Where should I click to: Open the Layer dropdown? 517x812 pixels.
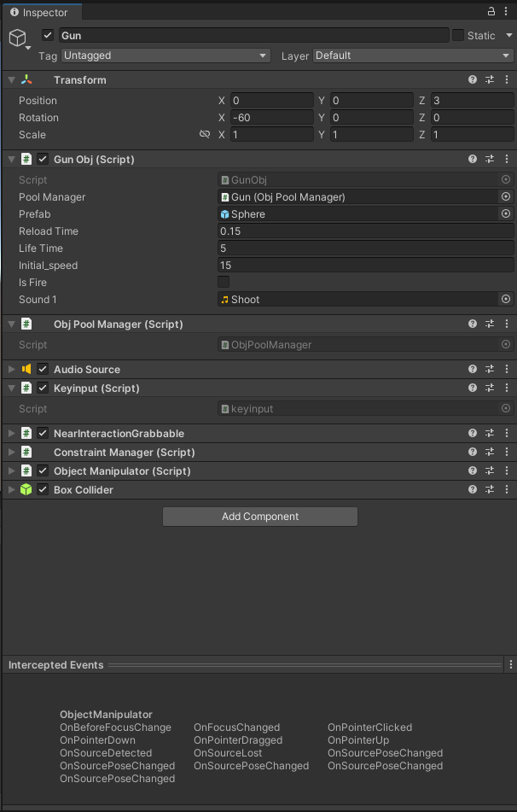[x=413, y=55]
